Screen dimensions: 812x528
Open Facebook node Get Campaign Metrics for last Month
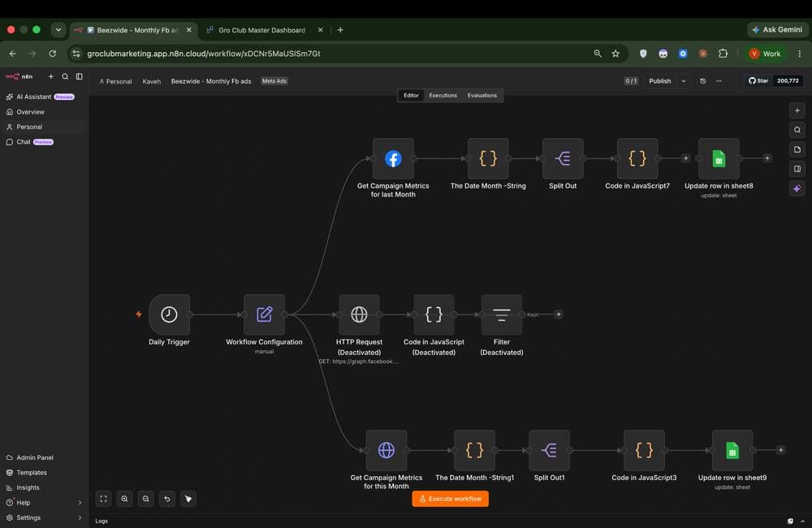(393, 158)
